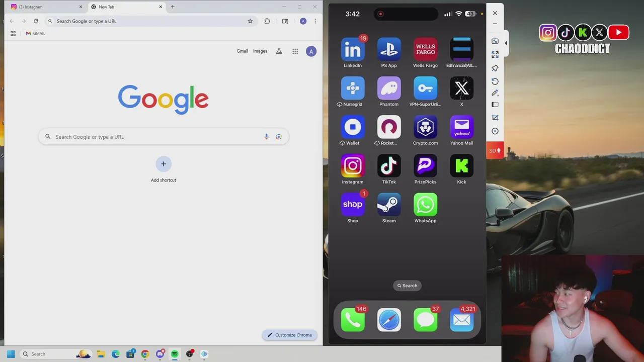Screen dimensions: 644x362
Task: Click the red SD quality button
Action: pyautogui.click(x=495, y=151)
